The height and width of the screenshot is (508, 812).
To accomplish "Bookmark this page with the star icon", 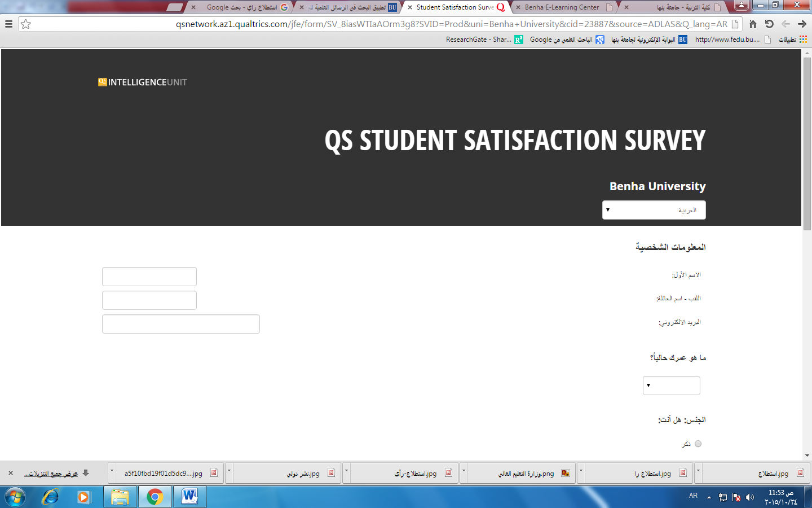I will click(26, 24).
